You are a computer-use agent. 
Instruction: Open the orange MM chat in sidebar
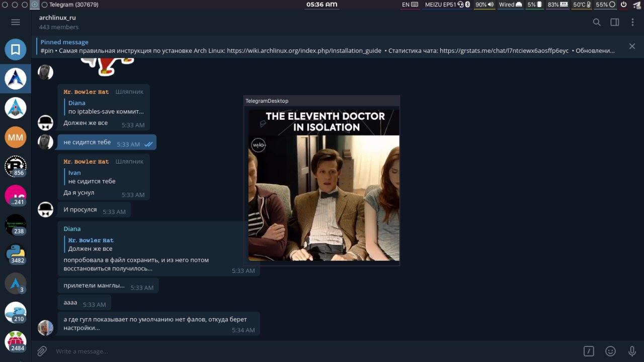16,137
